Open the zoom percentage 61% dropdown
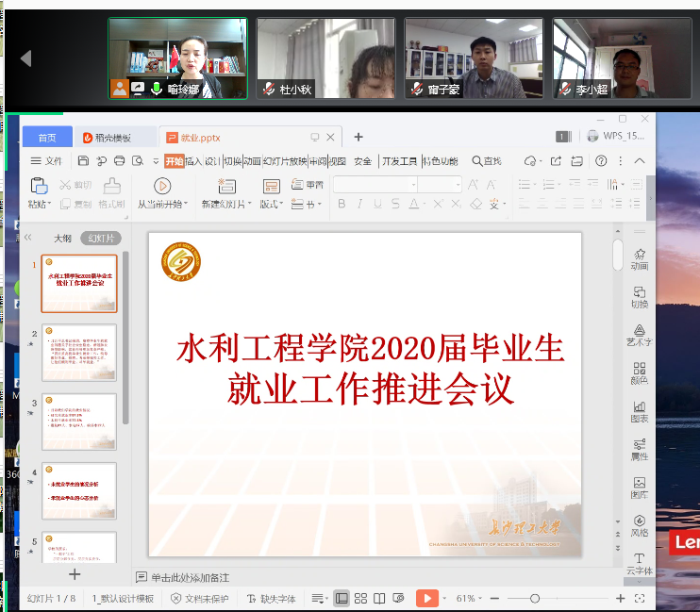700x612 pixels. [x=470, y=599]
